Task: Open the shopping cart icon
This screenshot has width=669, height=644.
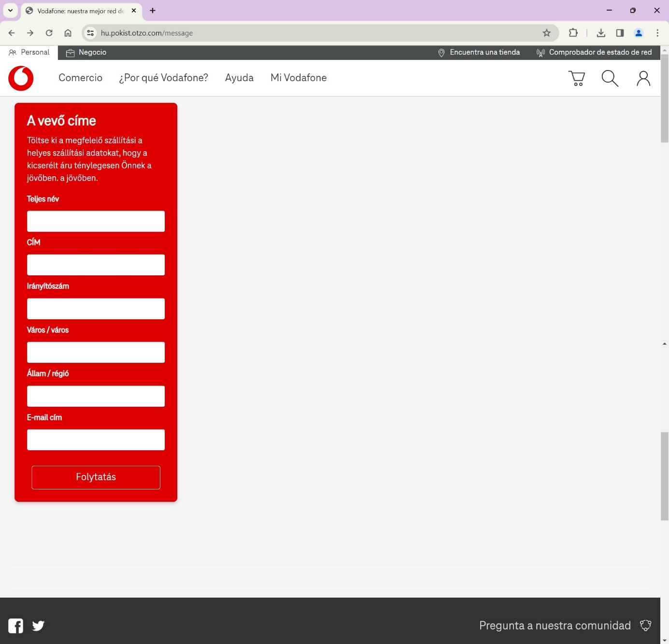Action: click(577, 78)
